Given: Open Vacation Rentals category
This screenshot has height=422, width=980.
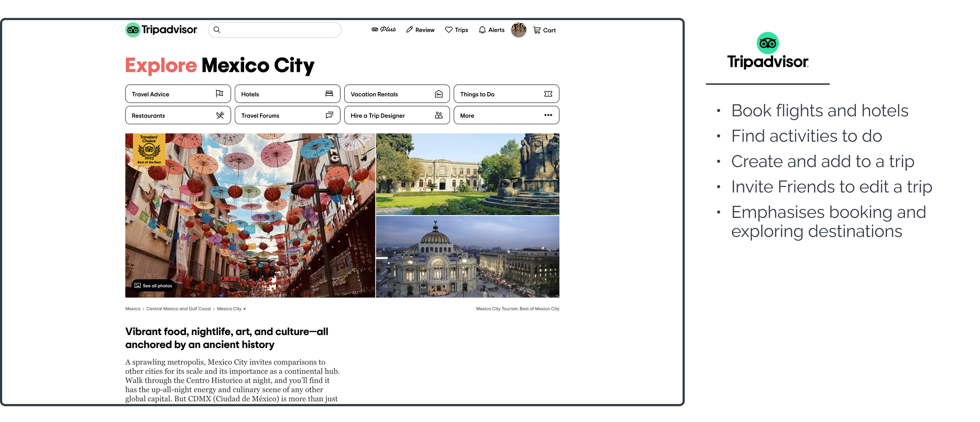Looking at the screenshot, I should (397, 94).
